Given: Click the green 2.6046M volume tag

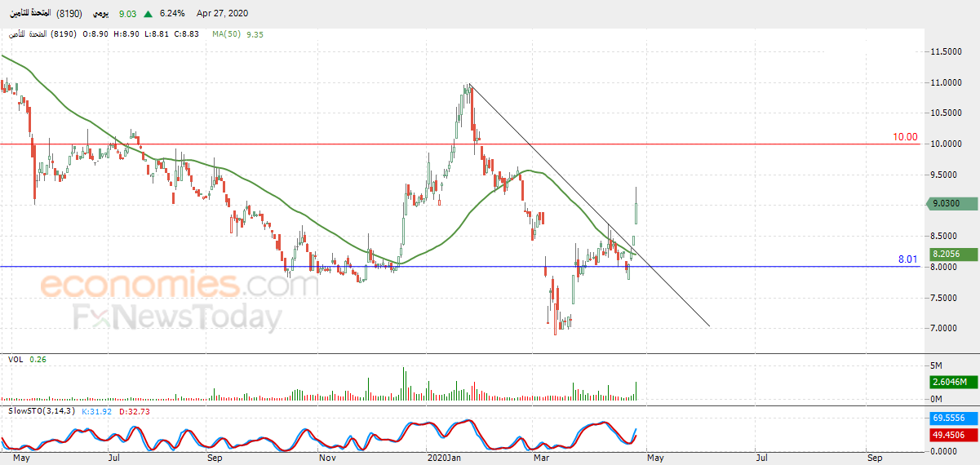Looking at the screenshot, I should (951, 382).
